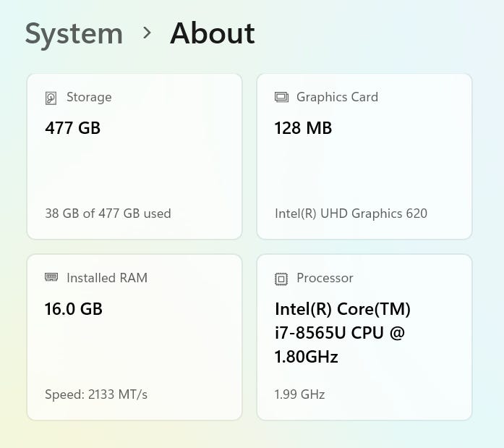This screenshot has width=504, height=448.
Task: Click the Intel(R) Core(TM) i7-8565U processor name
Action: pos(342,321)
